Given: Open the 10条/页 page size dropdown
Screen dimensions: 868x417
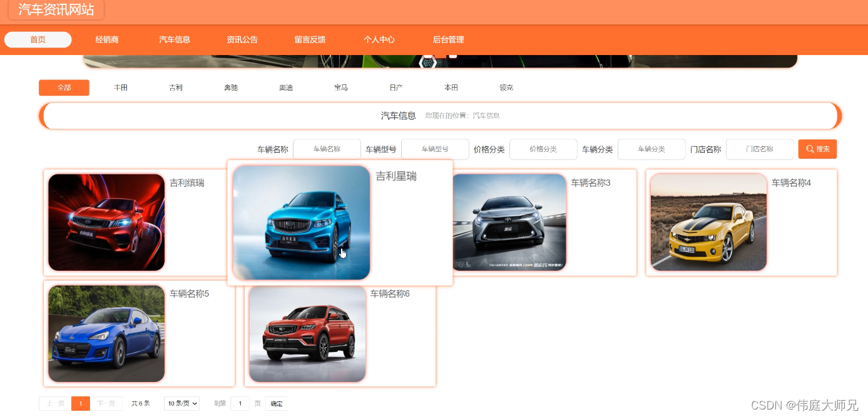Looking at the screenshot, I should click(181, 403).
